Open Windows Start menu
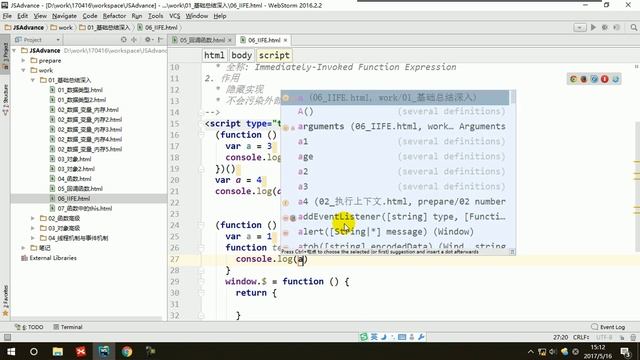 [11, 351]
